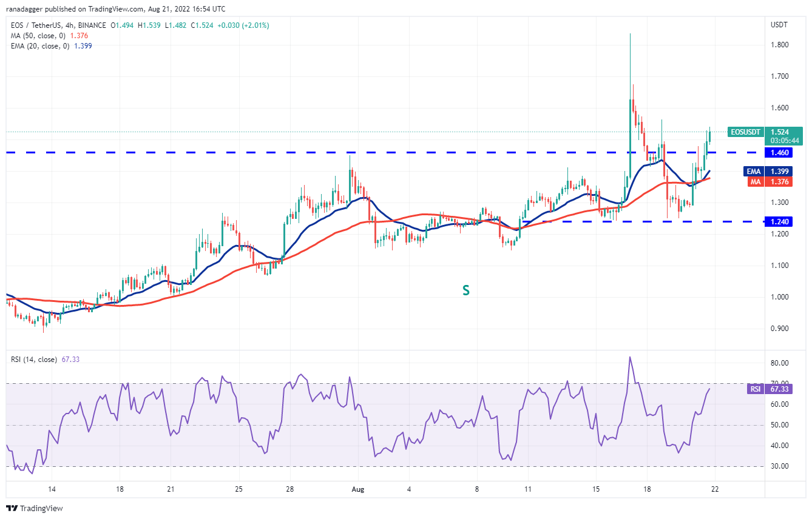Click the 03:05:44 candle countdown timer
Image resolution: width=812 pixels, height=519 pixels.
pyautogui.click(x=785, y=140)
